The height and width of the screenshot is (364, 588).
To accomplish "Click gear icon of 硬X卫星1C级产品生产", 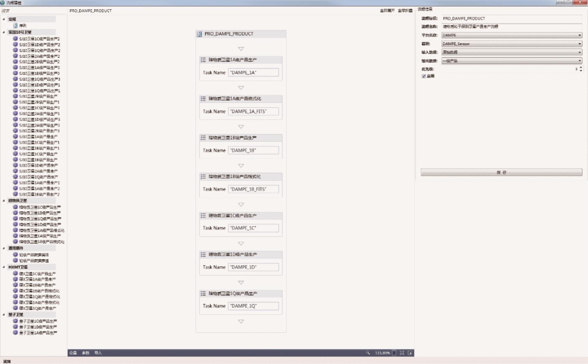I will (x=15, y=273).
